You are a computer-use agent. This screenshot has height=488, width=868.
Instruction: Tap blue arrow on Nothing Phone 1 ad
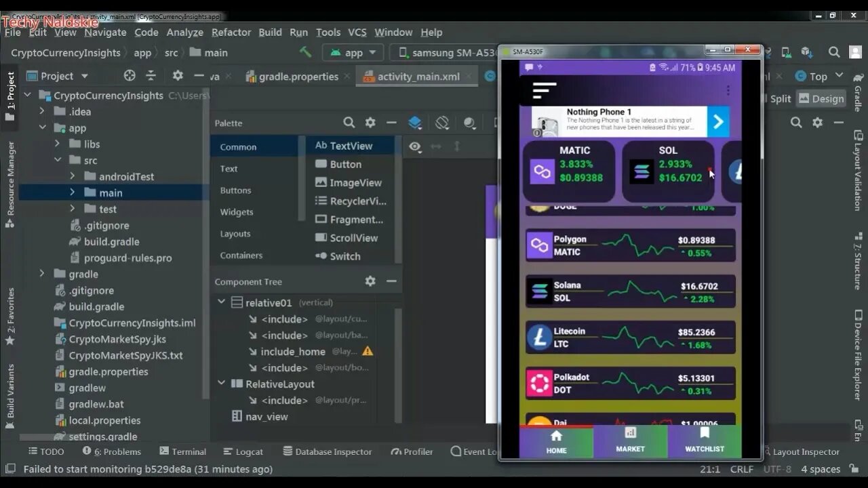(718, 122)
